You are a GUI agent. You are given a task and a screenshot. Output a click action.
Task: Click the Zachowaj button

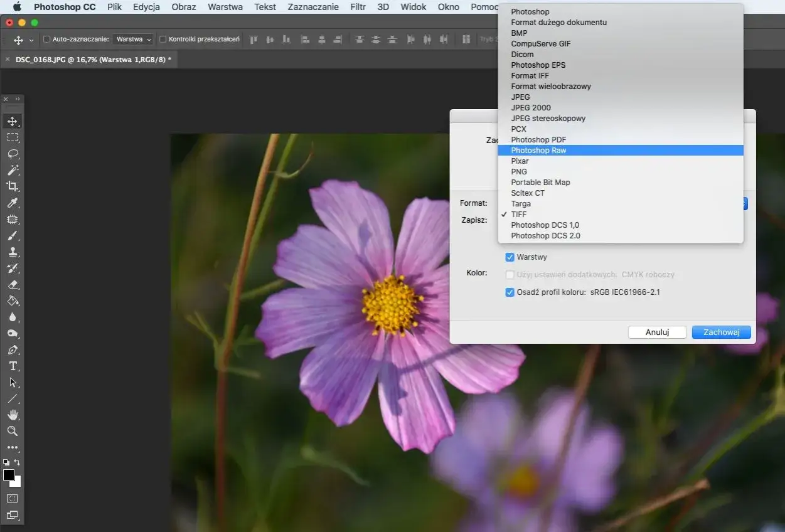(x=721, y=332)
